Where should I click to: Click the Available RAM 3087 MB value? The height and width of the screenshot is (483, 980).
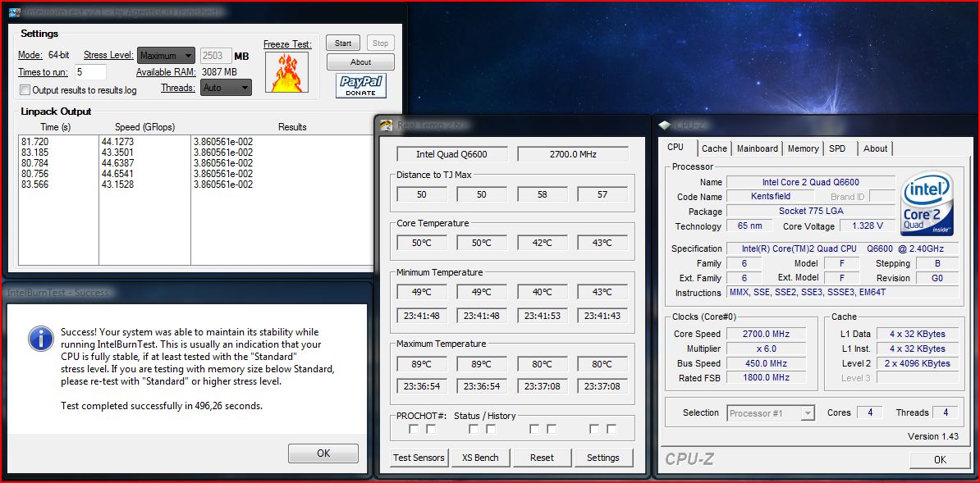[x=219, y=72]
